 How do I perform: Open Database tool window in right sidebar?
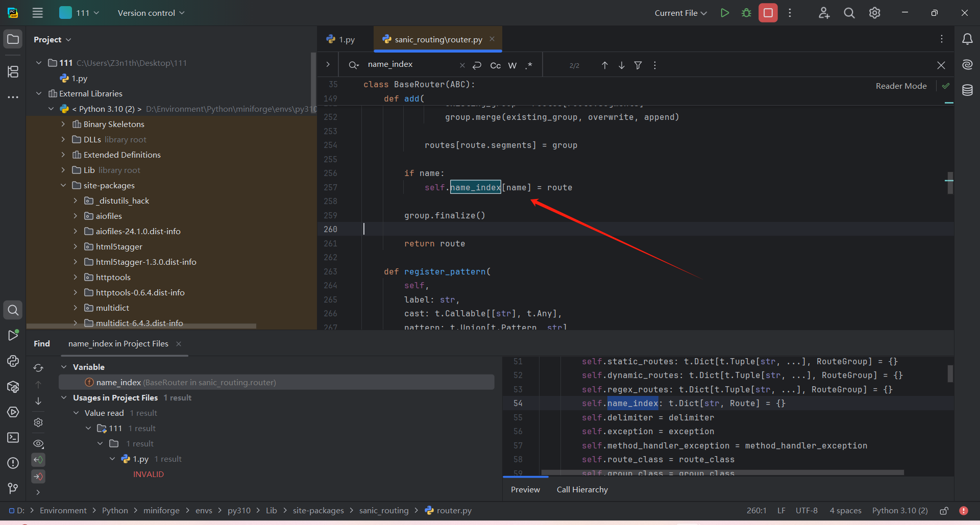click(967, 90)
